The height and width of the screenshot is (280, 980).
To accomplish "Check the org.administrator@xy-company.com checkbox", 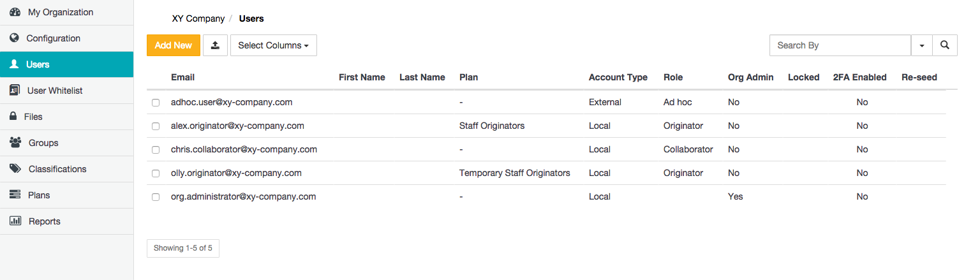I will [x=156, y=197].
